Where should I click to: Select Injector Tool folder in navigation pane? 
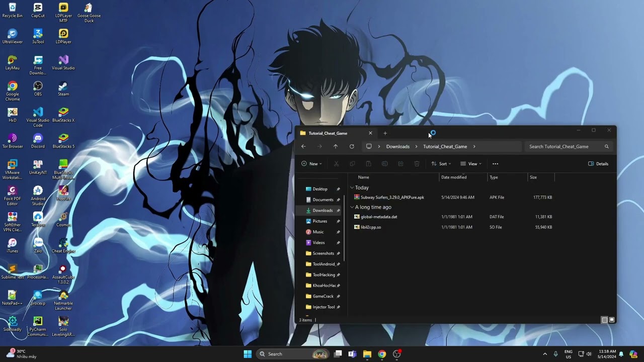(324, 307)
